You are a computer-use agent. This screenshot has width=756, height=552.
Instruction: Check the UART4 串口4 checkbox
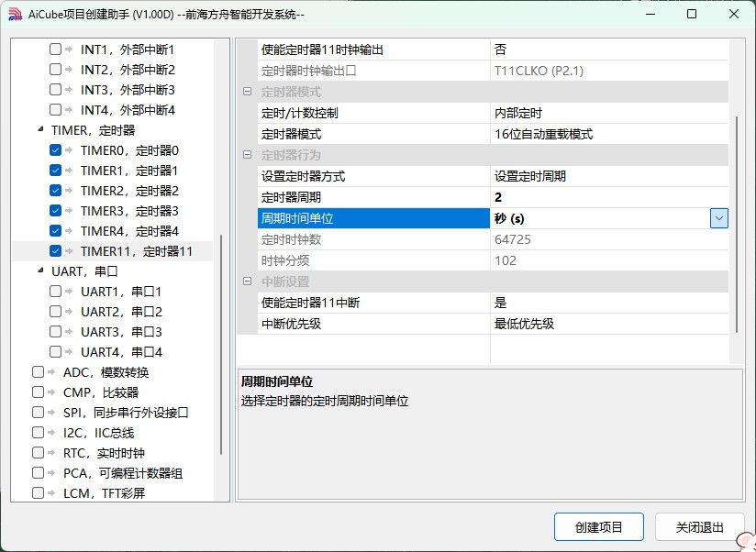point(55,351)
